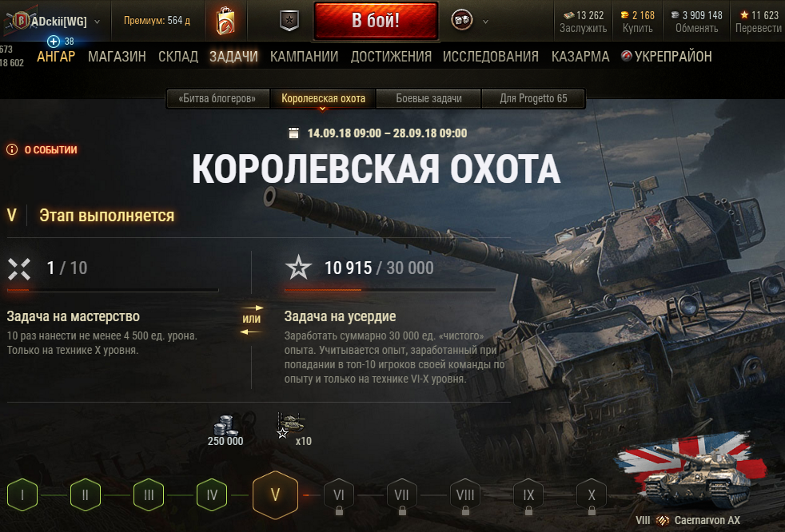Open the 'О событии' info icon
This screenshot has height=532, width=785.
tap(12, 149)
